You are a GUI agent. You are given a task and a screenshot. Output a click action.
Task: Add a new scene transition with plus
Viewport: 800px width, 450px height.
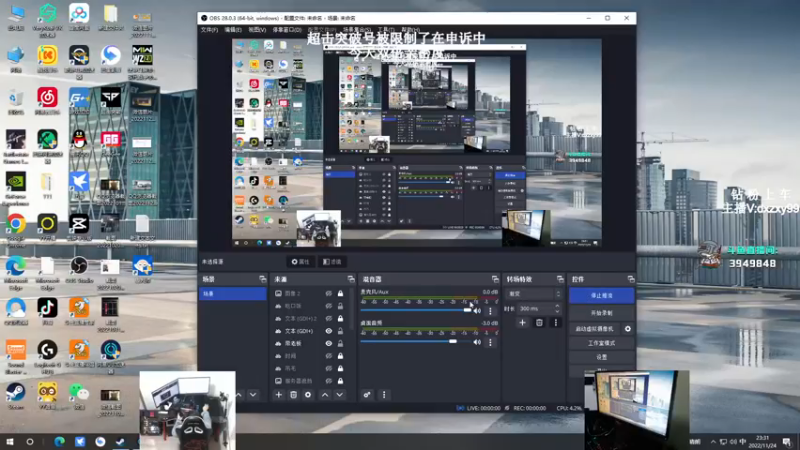[x=522, y=322]
